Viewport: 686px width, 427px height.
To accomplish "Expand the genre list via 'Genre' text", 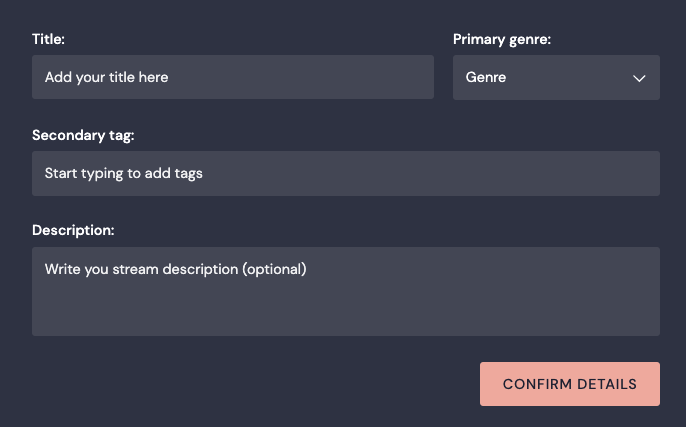I will click(x=486, y=77).
